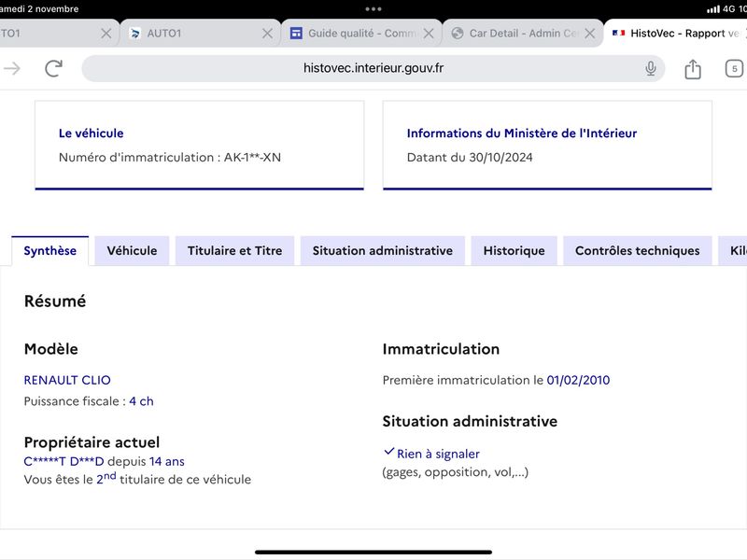This screenshot has height=560, width=747.
Task: Close the first AUTO1 tab
Action: 106,34
